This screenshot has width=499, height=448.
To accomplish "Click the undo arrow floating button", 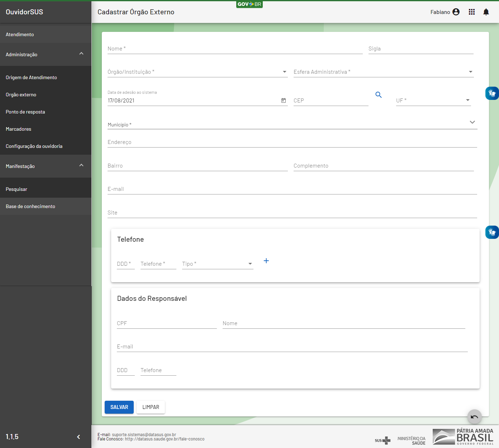I will [x=474, y=416].
